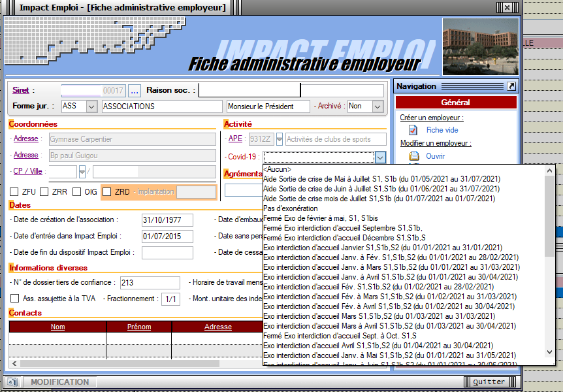563x392 pixels.
Task: Click the status bar icon beside MODIFICATION
Action: [13, 382]
